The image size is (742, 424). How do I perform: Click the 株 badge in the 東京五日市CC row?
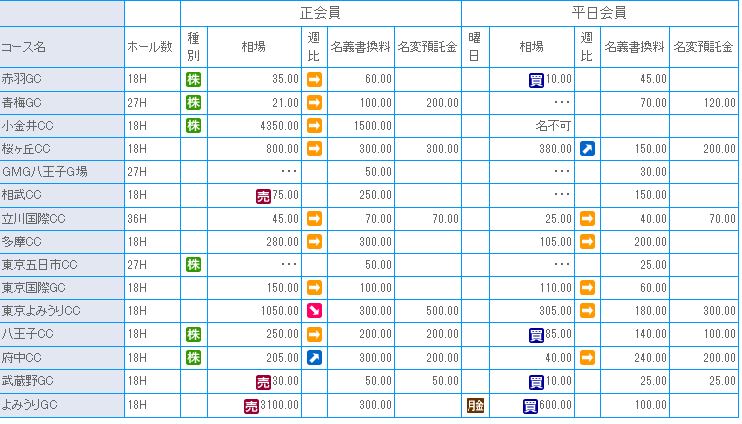click(194, 265)
